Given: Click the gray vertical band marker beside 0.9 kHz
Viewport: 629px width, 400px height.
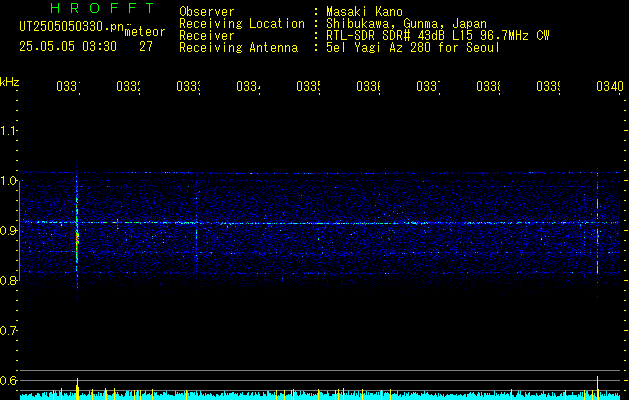Looking at the screenshot, I should 20,231.
